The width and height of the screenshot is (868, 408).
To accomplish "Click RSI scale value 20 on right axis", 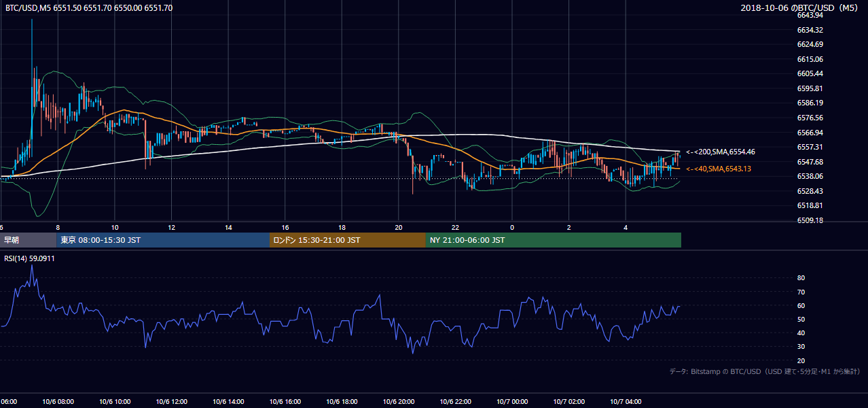I will (x=801, y=360).
